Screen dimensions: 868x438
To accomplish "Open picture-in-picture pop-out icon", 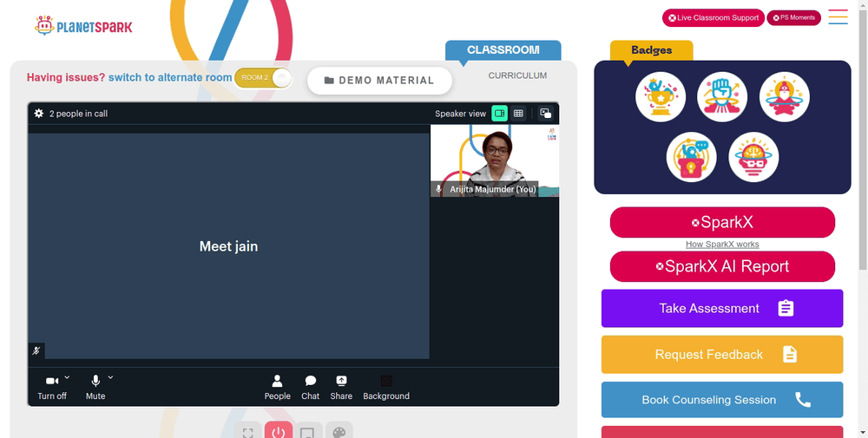I will click(545, 114).
